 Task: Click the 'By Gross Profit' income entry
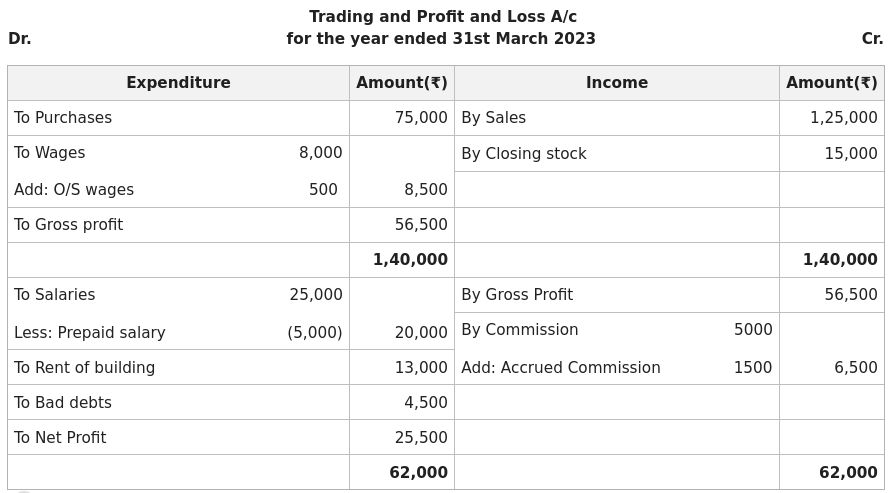click(516, 295)
